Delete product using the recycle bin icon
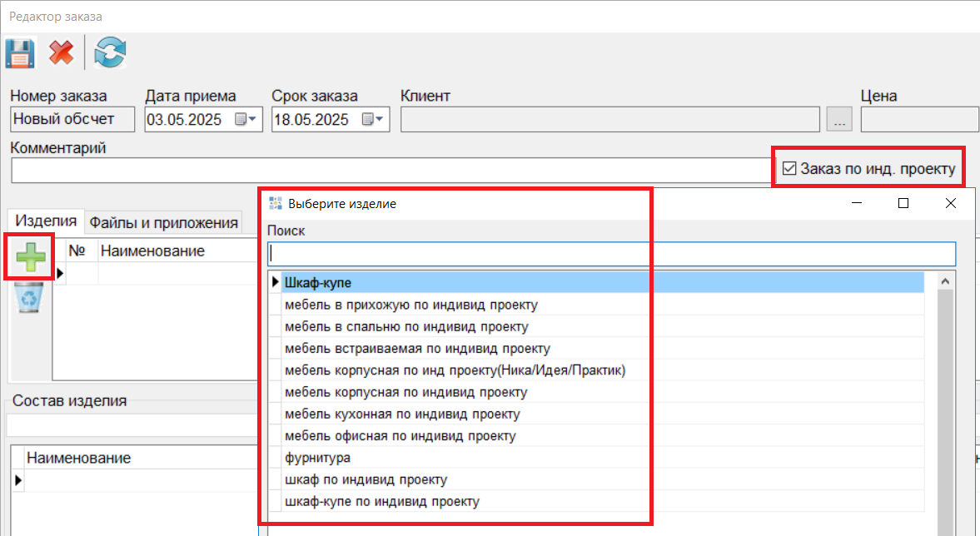Screen dimensions: 980x536 pyautogui.click(x=30, y=300)
